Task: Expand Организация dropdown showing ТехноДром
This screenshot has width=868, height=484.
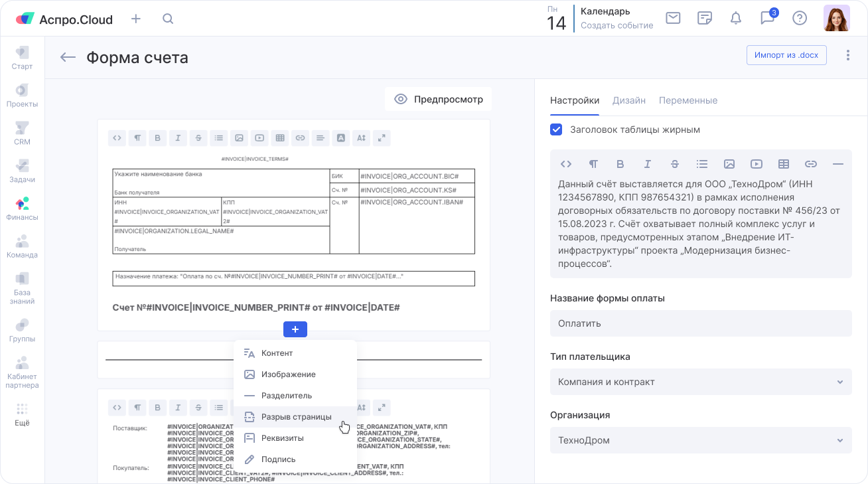Action: point(700,440)
